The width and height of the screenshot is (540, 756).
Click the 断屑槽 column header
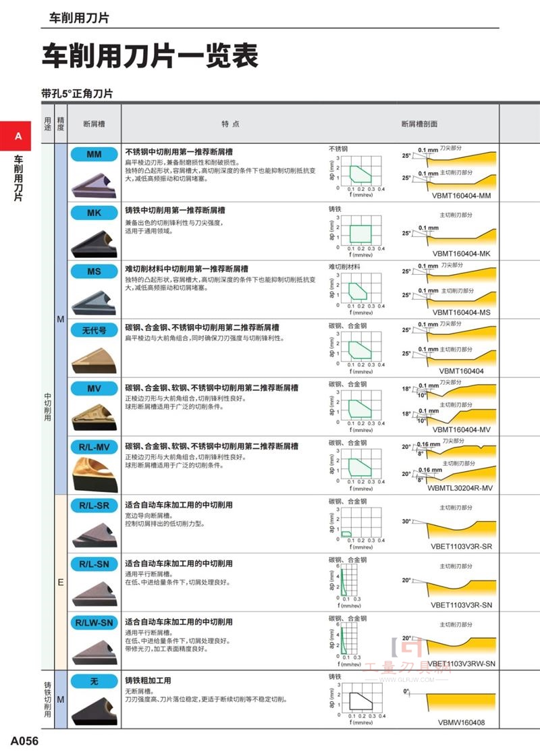coord(94,124)
